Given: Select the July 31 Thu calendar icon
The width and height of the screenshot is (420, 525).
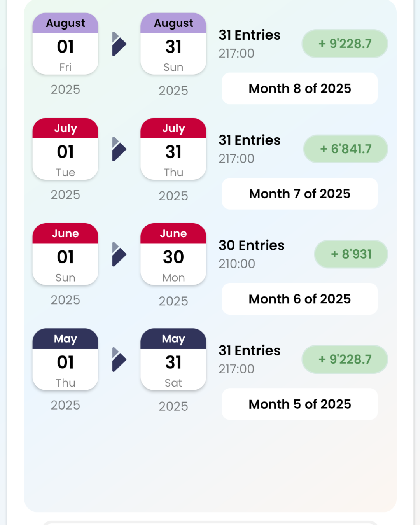Looking at the screenshot, I should click(x=173, y=149).
